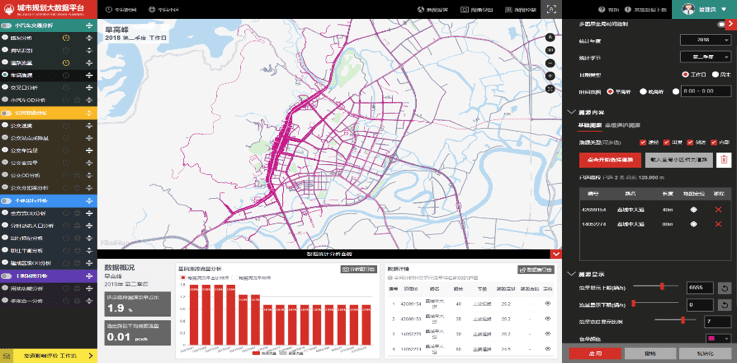Collapse the data panel with red chevron

click(556, 254)
